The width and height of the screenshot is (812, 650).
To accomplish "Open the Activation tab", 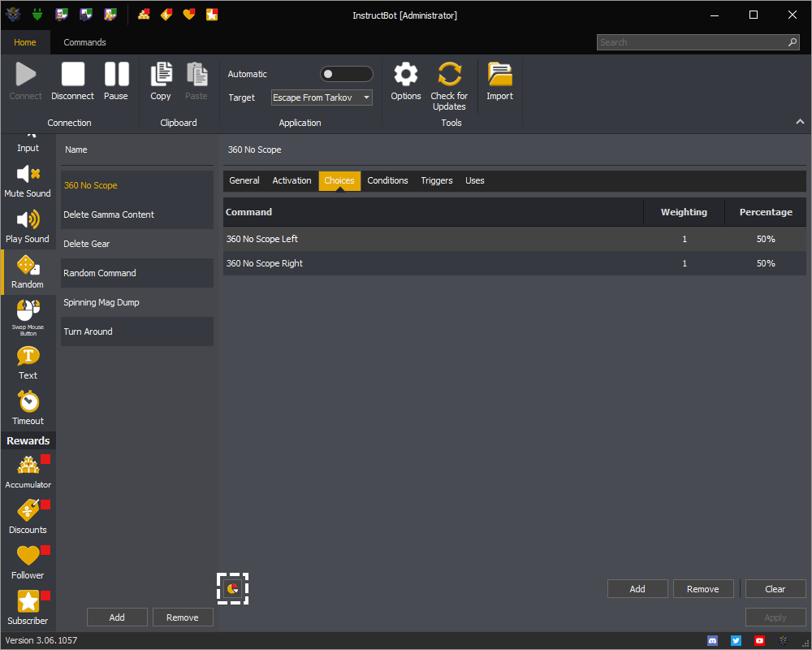I will click(x=292, y=180).
